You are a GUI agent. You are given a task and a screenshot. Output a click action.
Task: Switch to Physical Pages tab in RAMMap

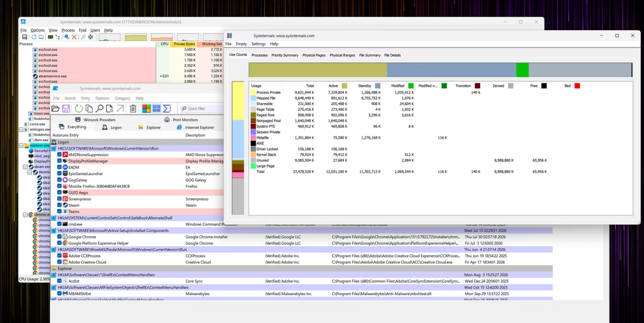pos(314,55)
